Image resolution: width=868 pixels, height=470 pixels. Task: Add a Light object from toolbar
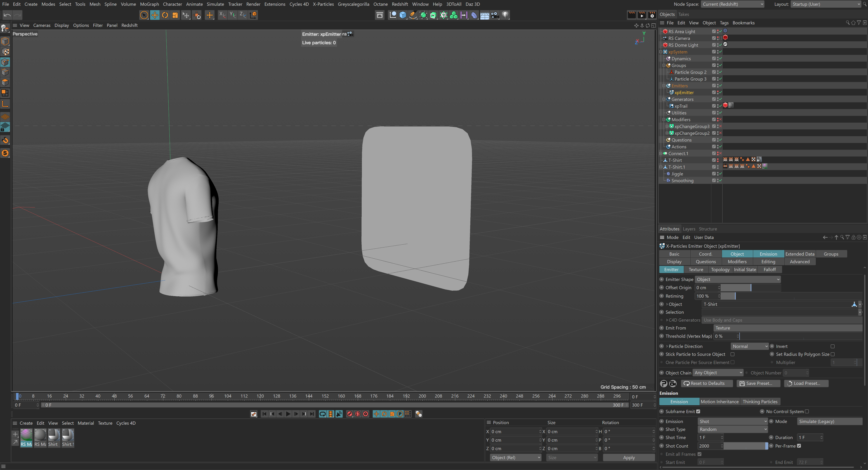point(505,15)
